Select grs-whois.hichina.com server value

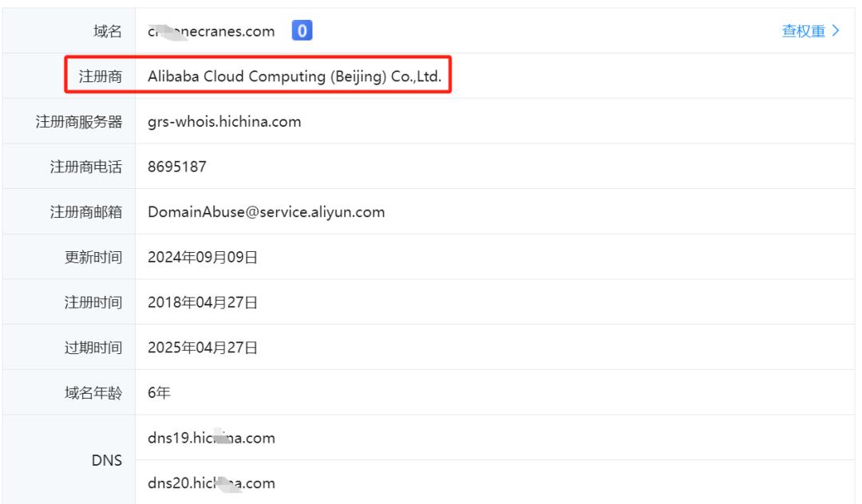(224, 121)
